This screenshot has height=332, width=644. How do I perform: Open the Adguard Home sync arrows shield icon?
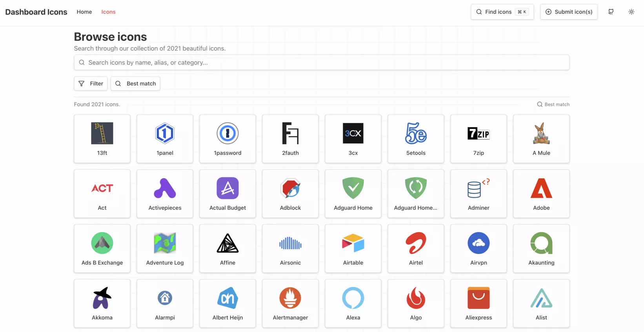click(x=416, y=194)
